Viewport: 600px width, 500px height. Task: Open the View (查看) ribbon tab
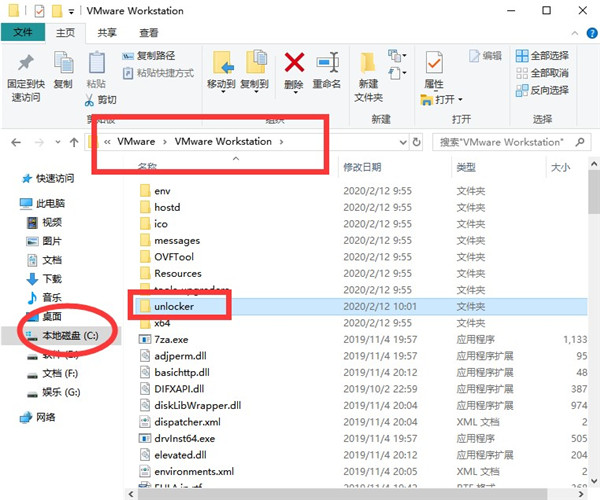147,33
